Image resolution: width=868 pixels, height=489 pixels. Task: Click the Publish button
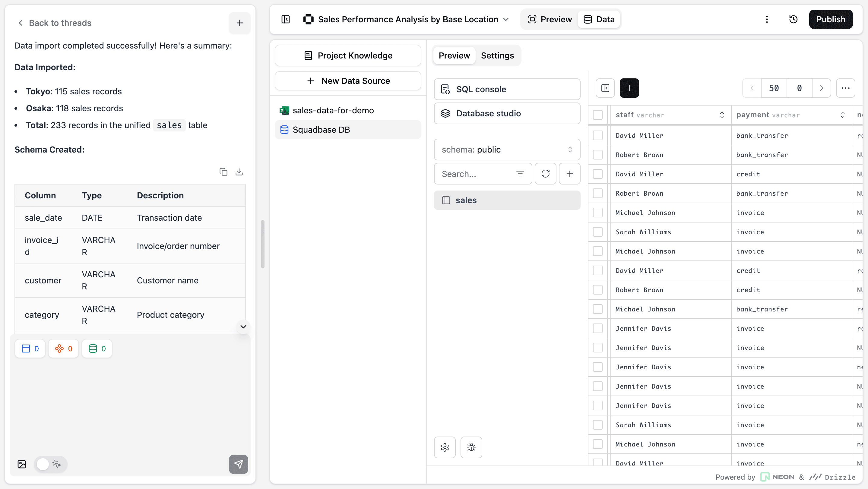point(830,19)
